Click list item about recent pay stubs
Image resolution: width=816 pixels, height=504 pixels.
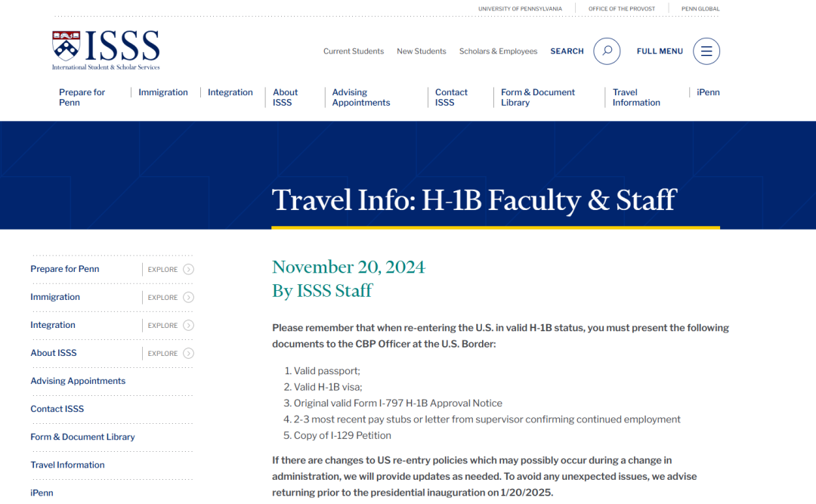487,419
